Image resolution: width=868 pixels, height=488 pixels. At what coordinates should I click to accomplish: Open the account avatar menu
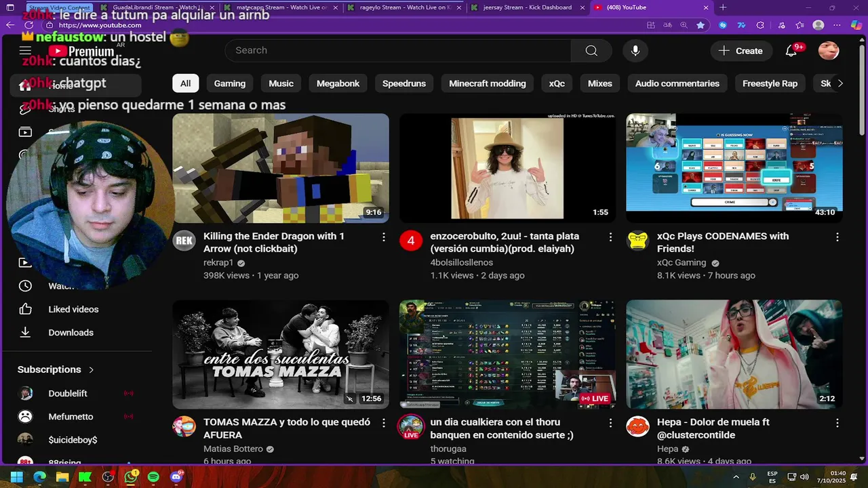pyautogui.click(x=829, y=51)
